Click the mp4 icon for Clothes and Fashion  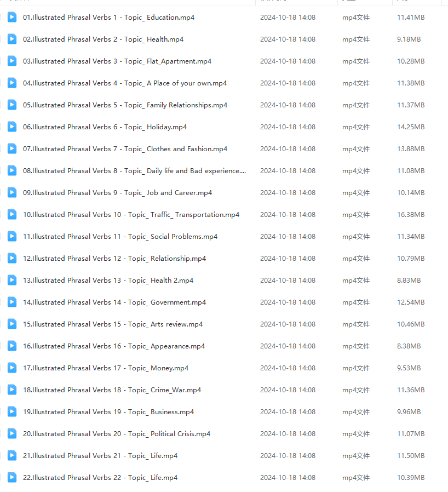coord(12,148)
